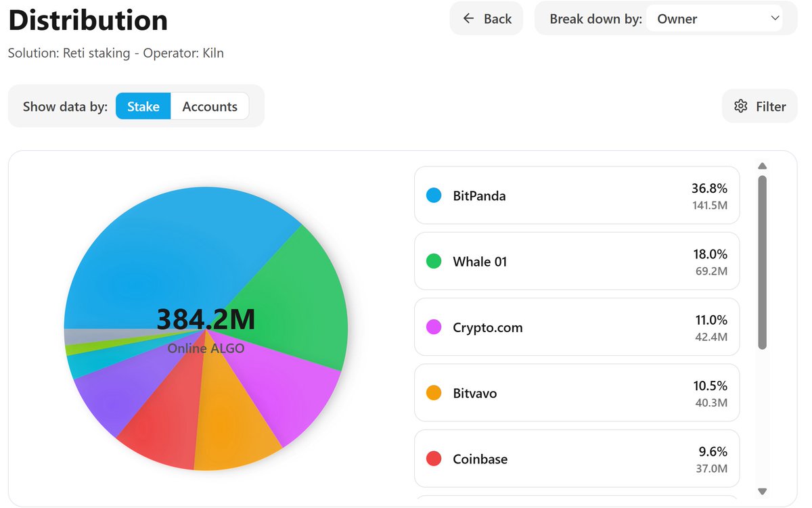The width and height of the screenshot is (812, 508).
Task: Select the Crypto.com legend card
Action: click(x=577, y=327)
